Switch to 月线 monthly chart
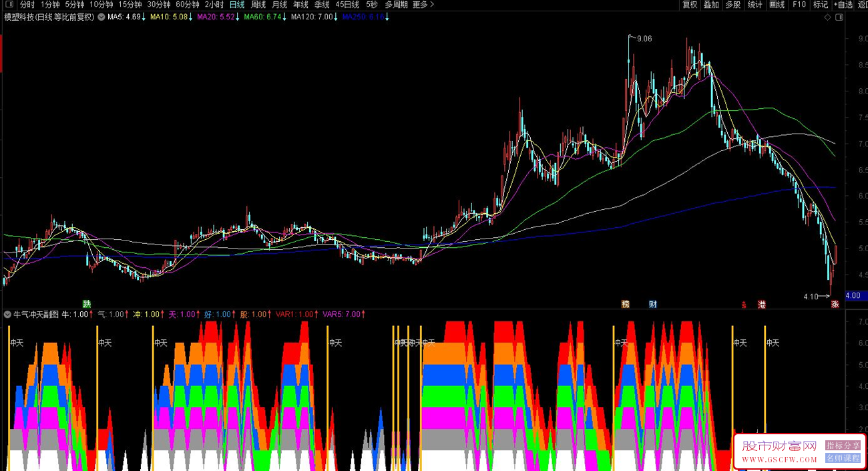 tap(280, 5)
